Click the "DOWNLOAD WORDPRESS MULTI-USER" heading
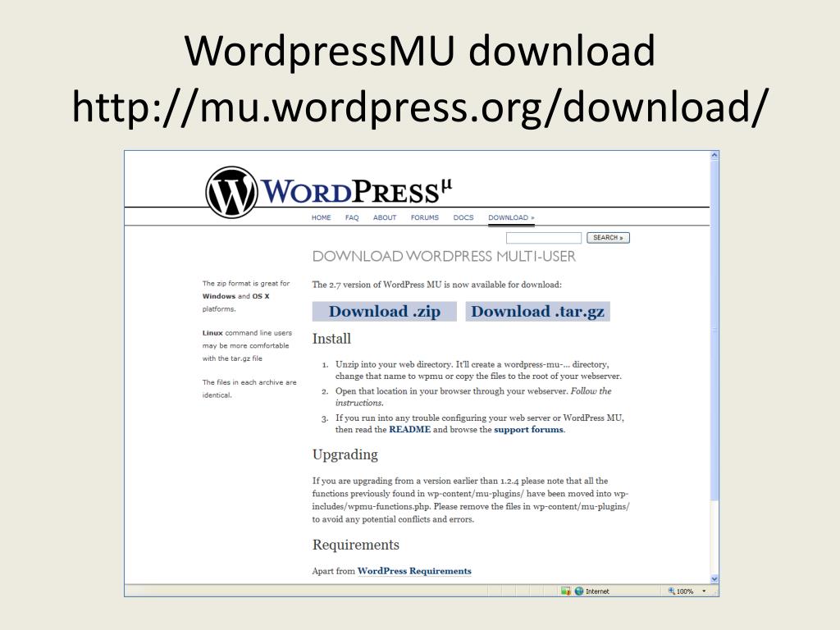840x630 pixels. tap(444, 257)
